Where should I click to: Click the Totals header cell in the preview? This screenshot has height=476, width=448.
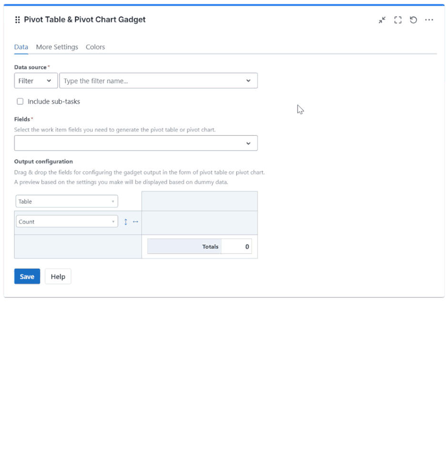pos(184,246)
